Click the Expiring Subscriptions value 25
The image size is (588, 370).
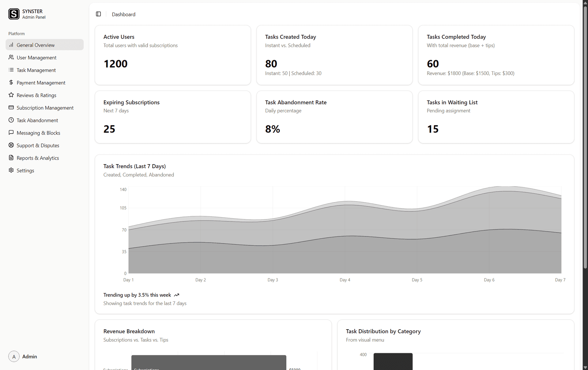(109, 129)
